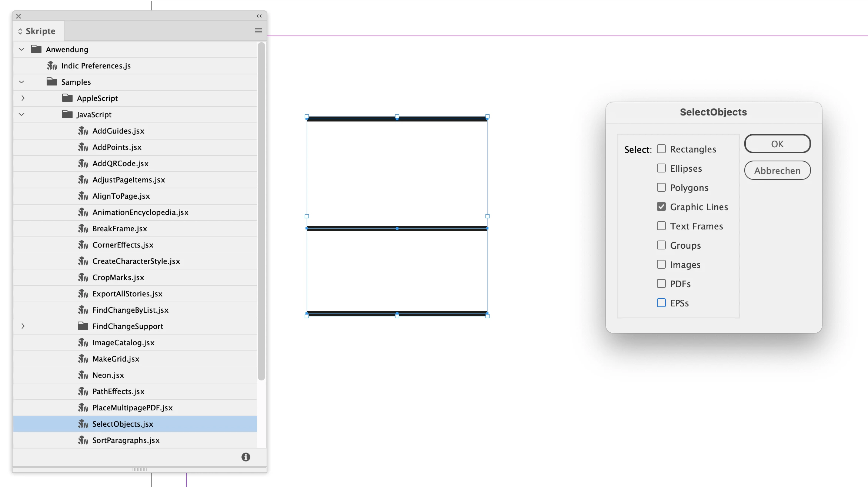
Task: Click the Indic Preferences.js script icon
Action: pyautogui.click(x=52, y=66)
